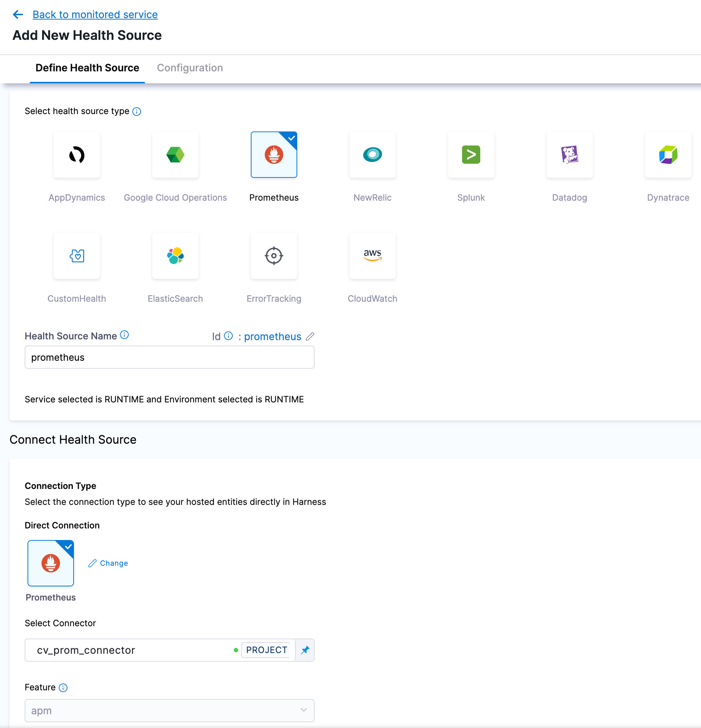Click the Health Source Name input field

pyautogui.click(x=169, y=357)
